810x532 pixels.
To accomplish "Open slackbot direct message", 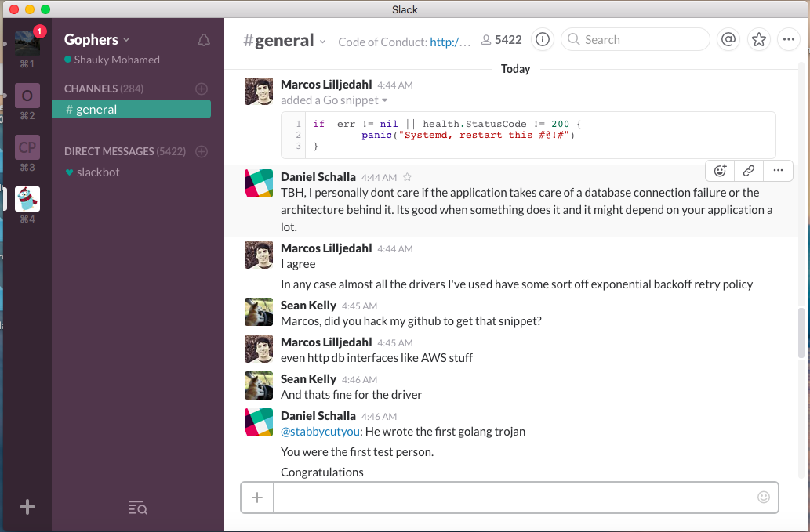I will pyautogui.click(x=98, y=172).
